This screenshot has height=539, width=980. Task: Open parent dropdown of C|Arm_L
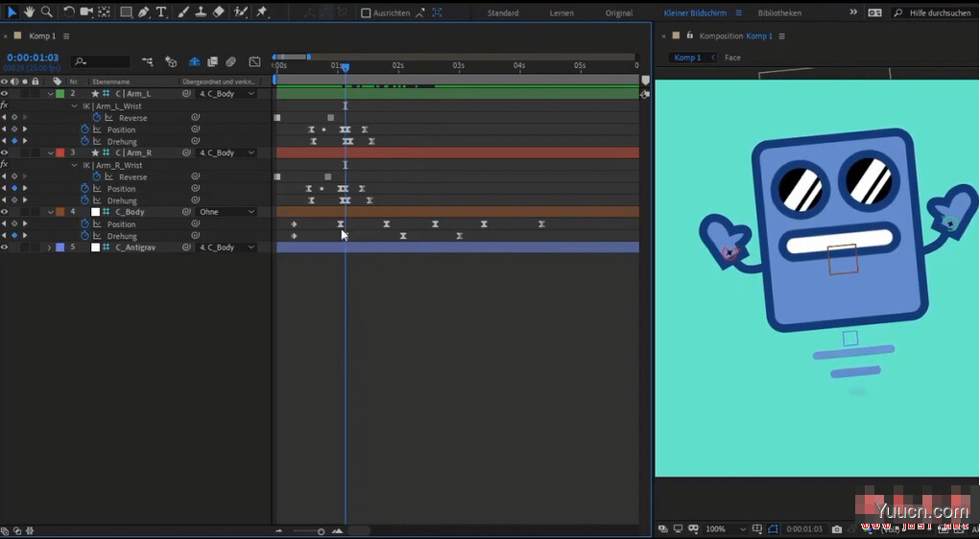(x=227, y=94)
